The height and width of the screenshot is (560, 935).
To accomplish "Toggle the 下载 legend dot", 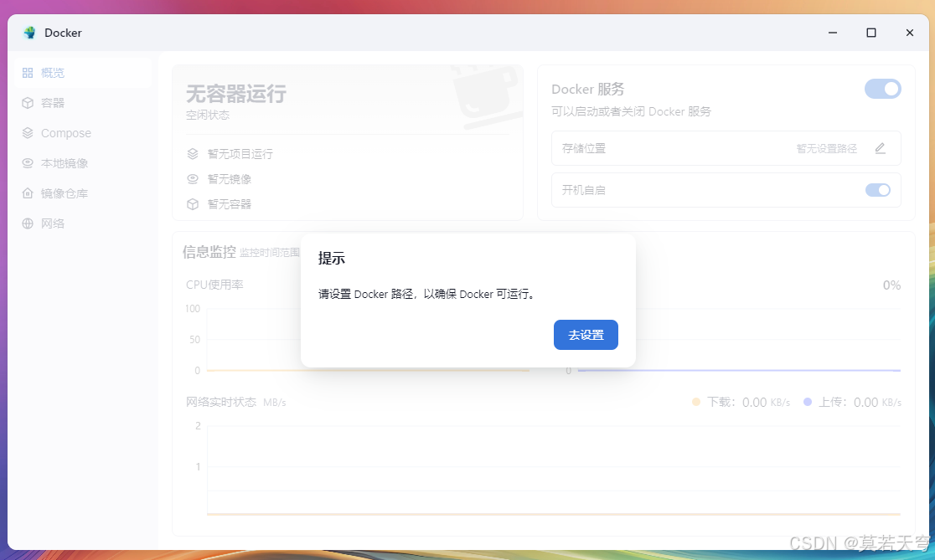I will point(696,402).
